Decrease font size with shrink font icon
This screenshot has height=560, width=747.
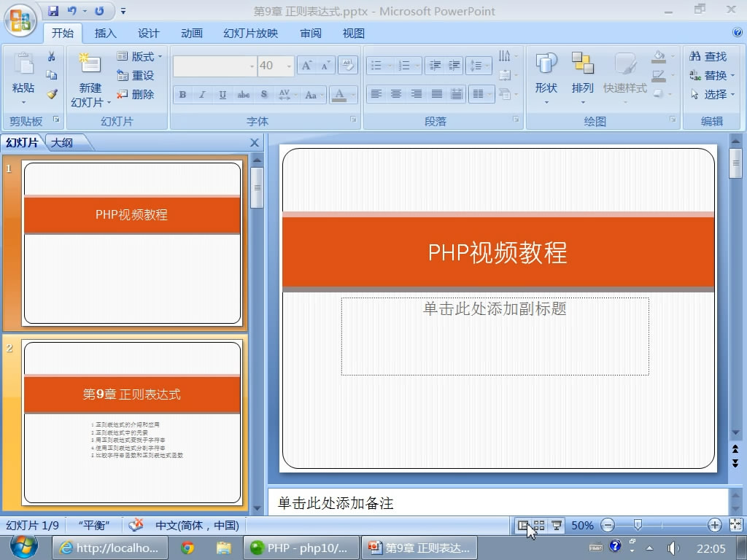point(325,66)
